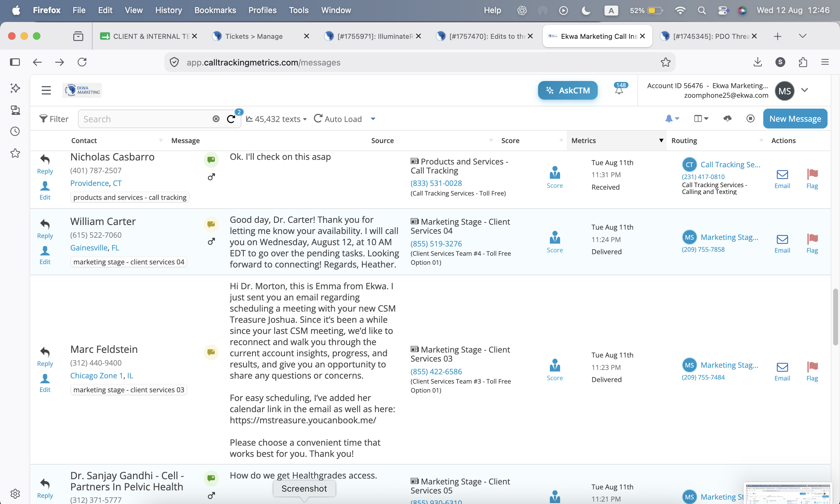Open Routing column filter arrow
Viewport: 840px width, 504px height.
tap(761, 140)
